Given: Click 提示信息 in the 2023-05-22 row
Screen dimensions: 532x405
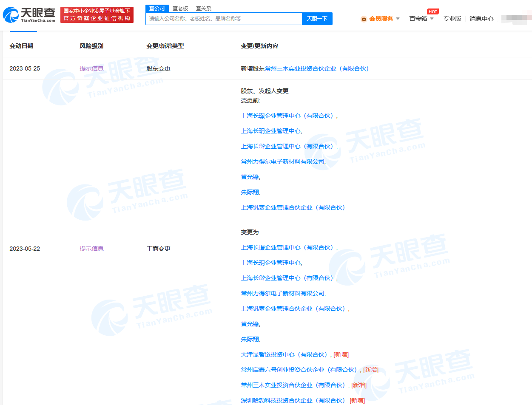Looking at the screenshot, I should tap(91, 249).
